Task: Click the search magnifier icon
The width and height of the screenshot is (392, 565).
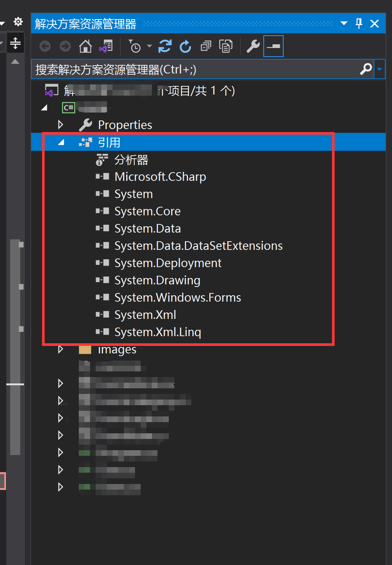Action: click(366, 69)
